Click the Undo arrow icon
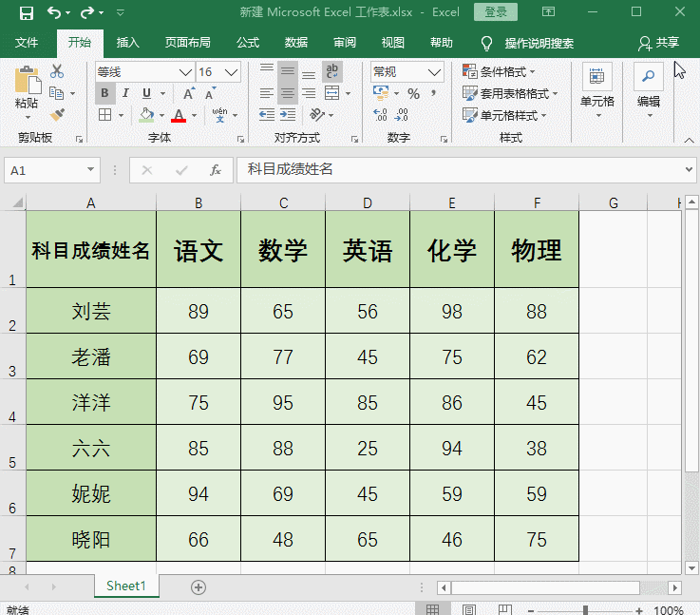Viewport: 700px width, 615px height. 54,13
